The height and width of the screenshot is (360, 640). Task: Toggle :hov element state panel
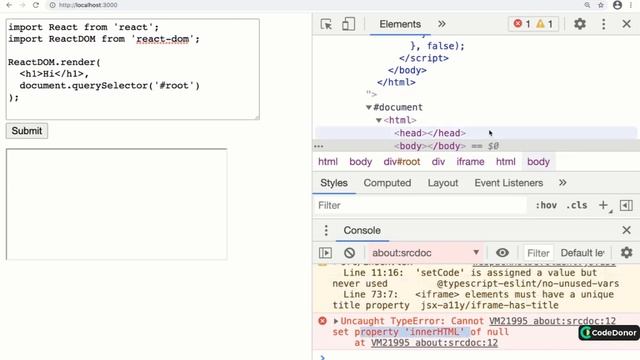click(546, 205)
